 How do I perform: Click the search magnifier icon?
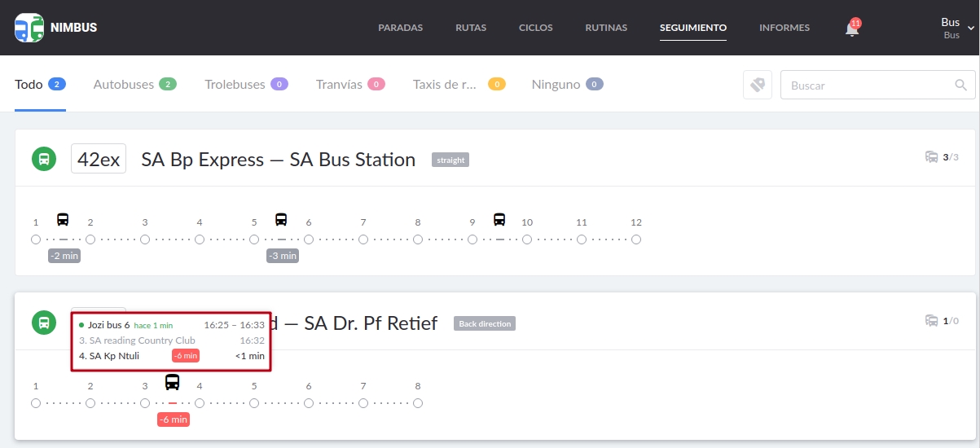pos(961,85)
